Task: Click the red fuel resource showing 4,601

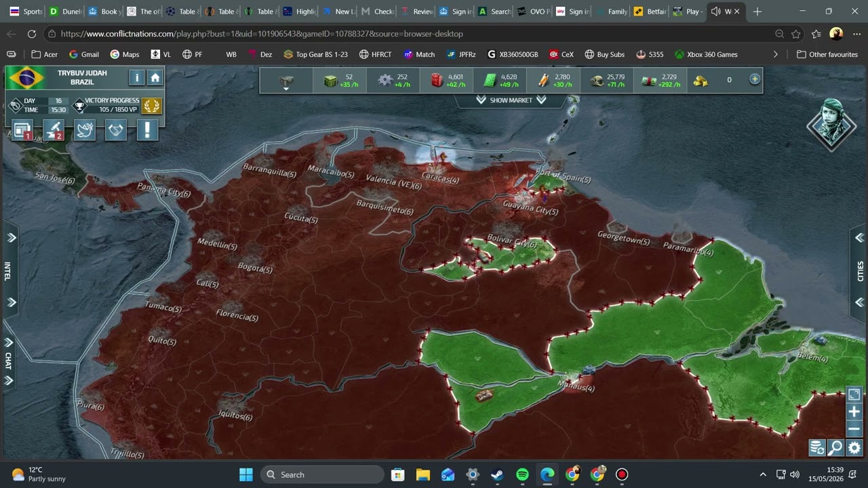Action: pos(447,80)
